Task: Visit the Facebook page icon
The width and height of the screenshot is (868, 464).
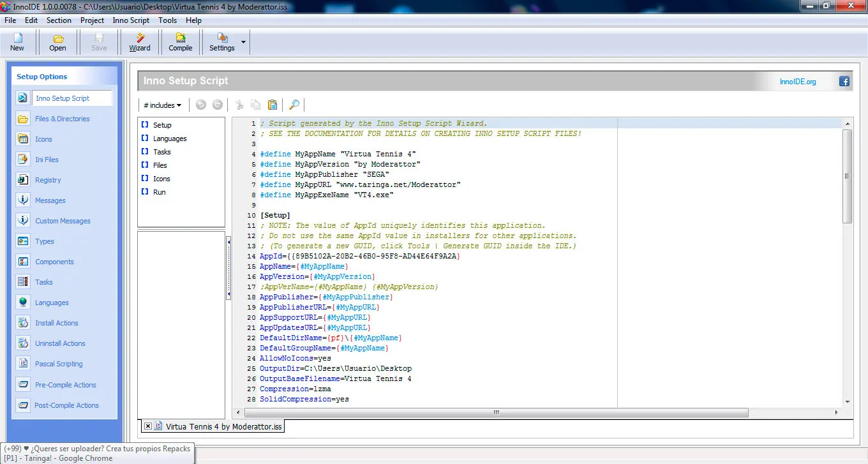Action: (844, 82)
